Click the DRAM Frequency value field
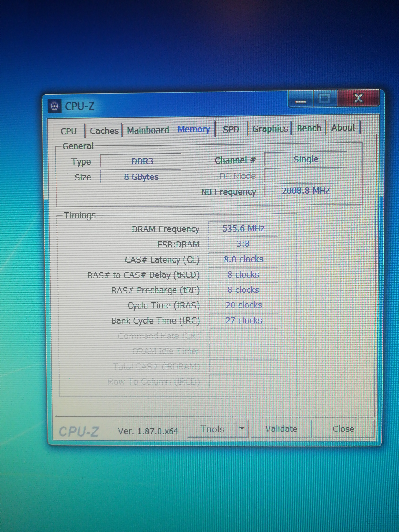Image resolution: width=399 pixels, height=532 pixels. tap(243, 228)
